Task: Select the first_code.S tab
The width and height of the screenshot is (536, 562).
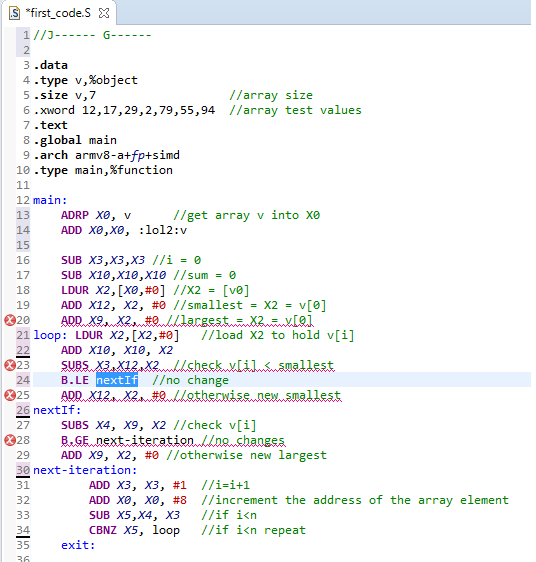Action: pos(59,13)
